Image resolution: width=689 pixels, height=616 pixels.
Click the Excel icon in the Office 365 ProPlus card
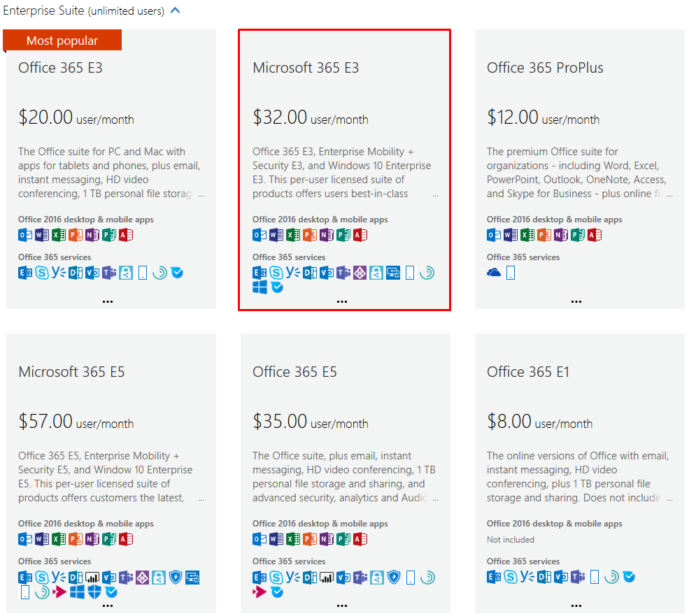pyautogui.click(x=525, y=235)
